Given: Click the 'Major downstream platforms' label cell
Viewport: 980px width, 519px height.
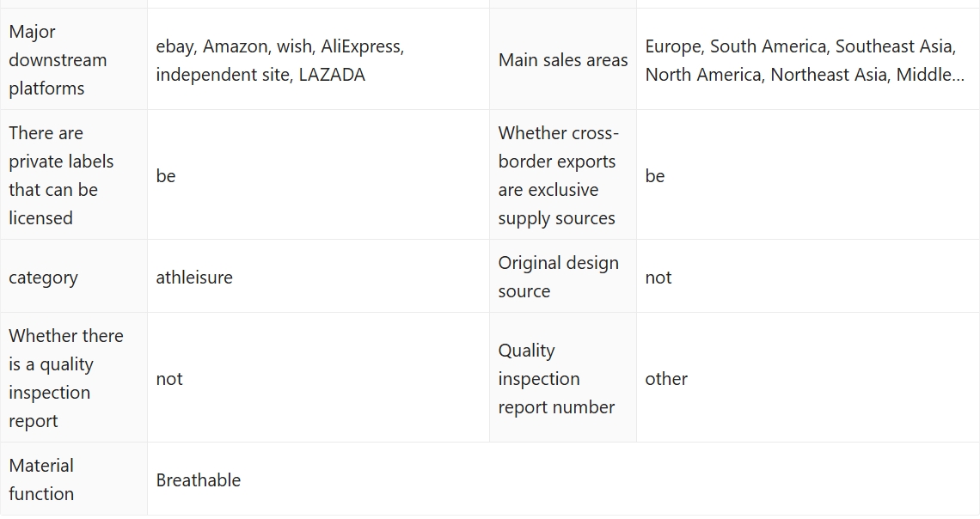Looking at the screenshot, I should 58,60.
